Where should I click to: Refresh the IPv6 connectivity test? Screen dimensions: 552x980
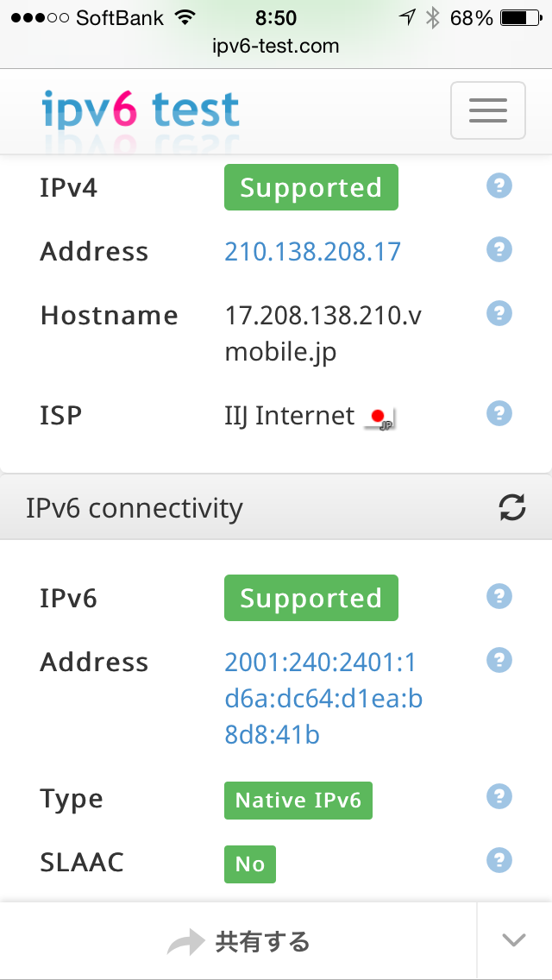513,508
